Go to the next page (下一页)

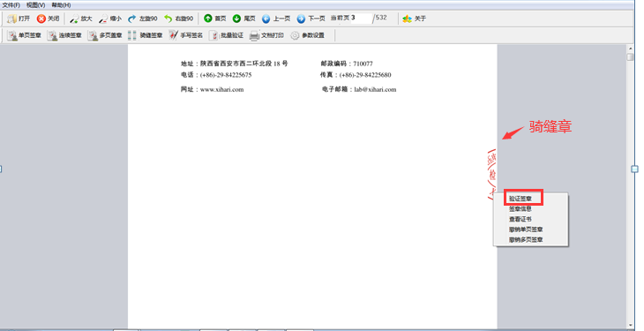click(x=311, y=19)
